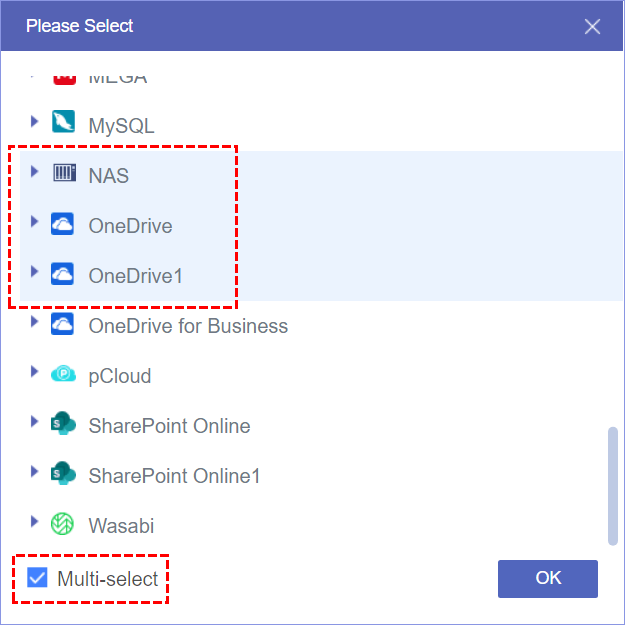This screenshot has width=625, height=625.
Task: Expand the MySQL tree node
Action: (35, 121)
